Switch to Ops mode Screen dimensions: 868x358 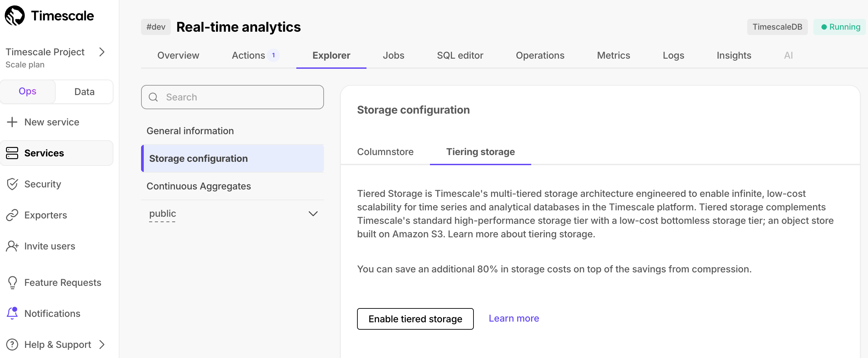28,91
